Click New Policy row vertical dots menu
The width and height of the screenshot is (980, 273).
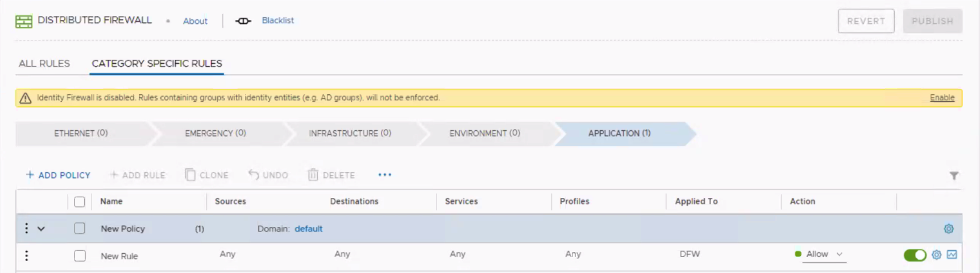tap(26, 229)
